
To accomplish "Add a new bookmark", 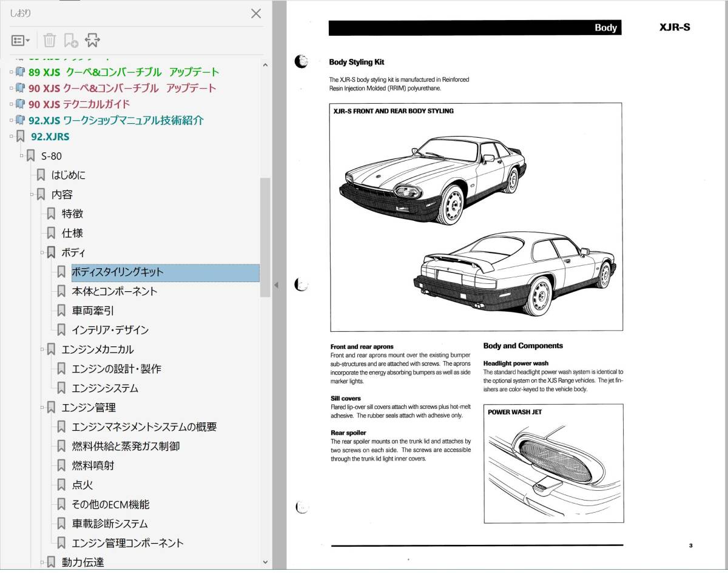I will (71, 41).
